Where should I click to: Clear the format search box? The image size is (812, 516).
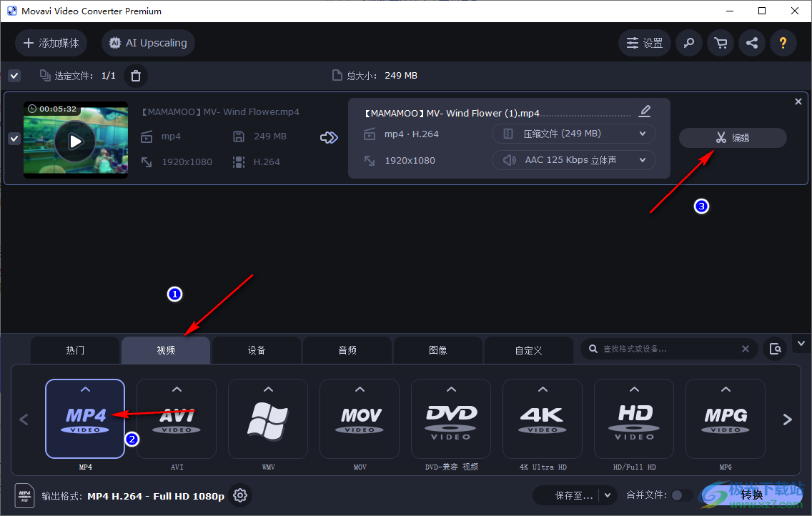(x=746, y=349)
